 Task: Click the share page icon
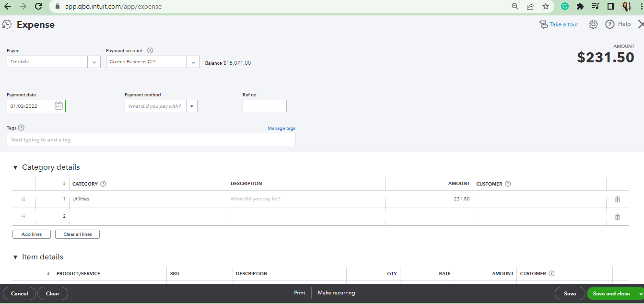pyautogui.click(x=530, y=6)
